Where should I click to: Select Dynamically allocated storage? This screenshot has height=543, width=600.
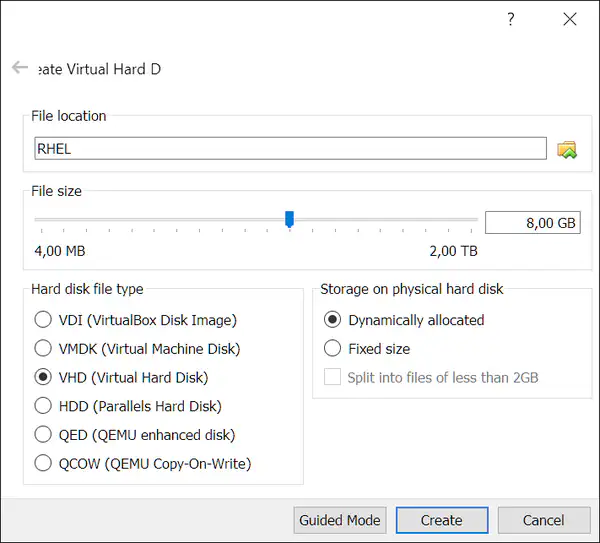coord(333,320)
